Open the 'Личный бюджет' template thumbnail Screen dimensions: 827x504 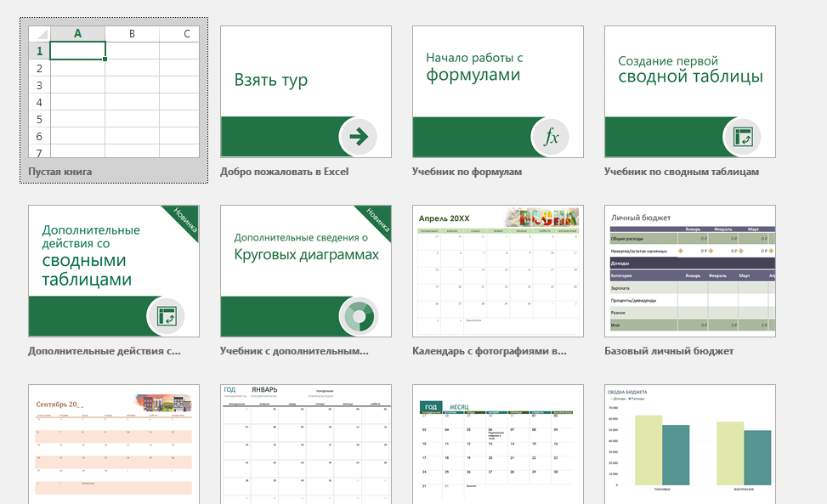click(x=690, y=271)
